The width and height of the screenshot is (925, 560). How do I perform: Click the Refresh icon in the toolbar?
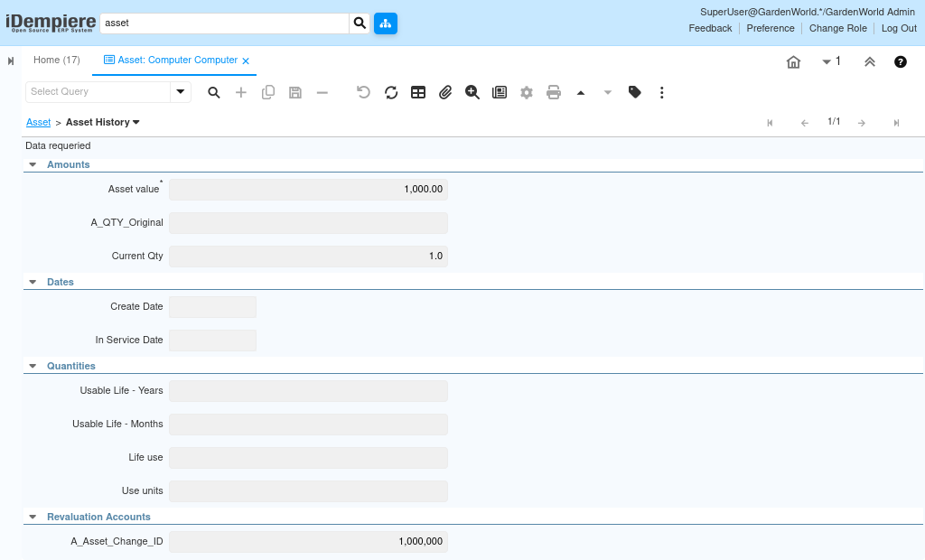[391, 92]
